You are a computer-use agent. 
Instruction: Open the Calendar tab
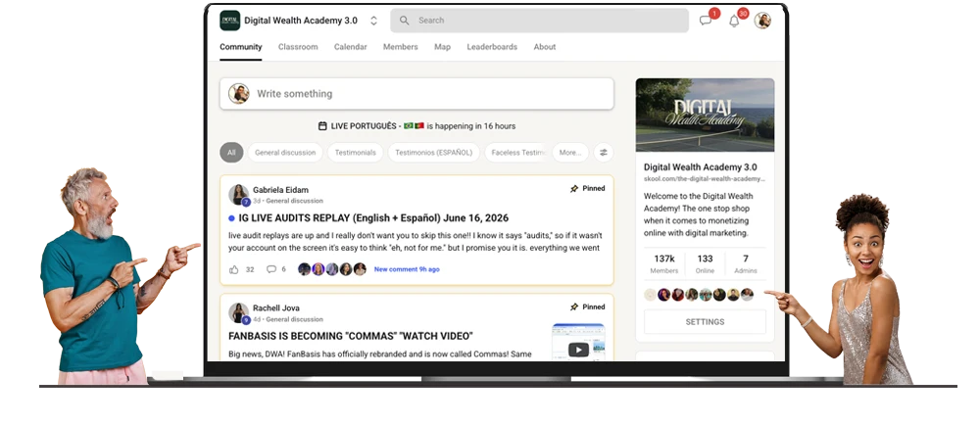(x=351, y=47)
